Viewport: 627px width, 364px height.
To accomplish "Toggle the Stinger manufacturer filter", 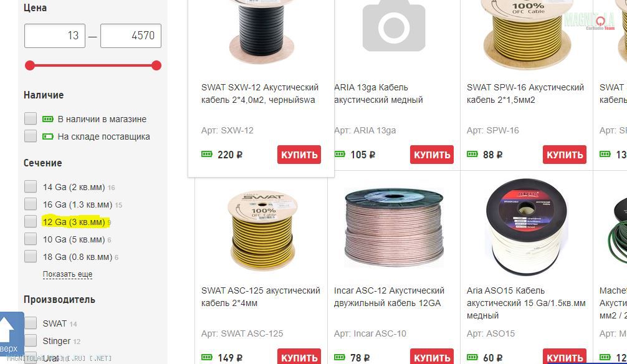I will click(31, 340).
